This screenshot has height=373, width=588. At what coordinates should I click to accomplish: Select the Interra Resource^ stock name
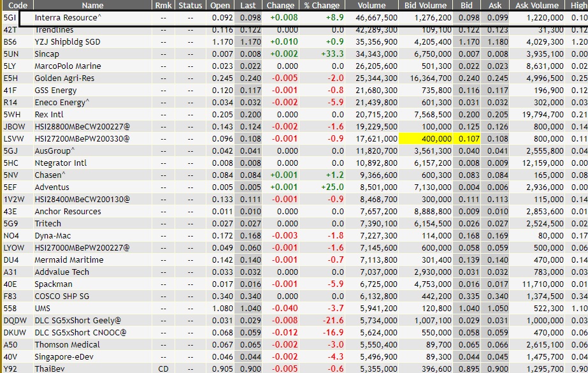pos(68,18)
